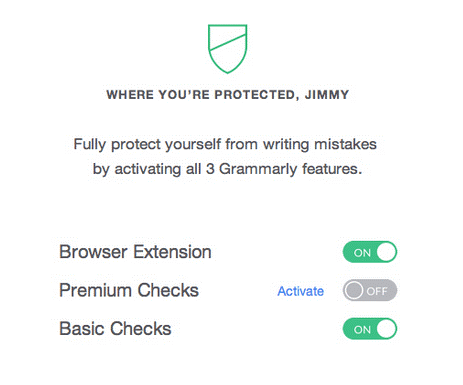Screen dimensions: 463x385
Task: Click the name JIMMY in the heading
Action: pyautogui.click(x=327, y=95)
